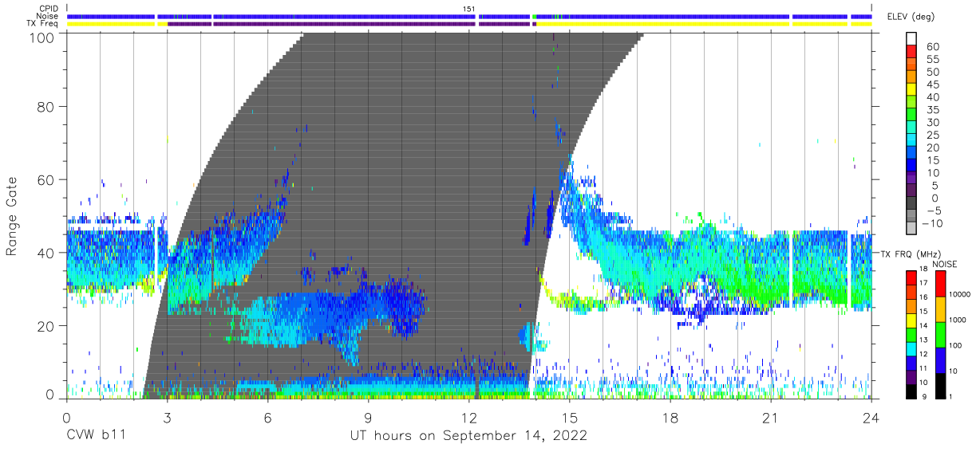Click the x-axis tick label 18

pos(670,418)
